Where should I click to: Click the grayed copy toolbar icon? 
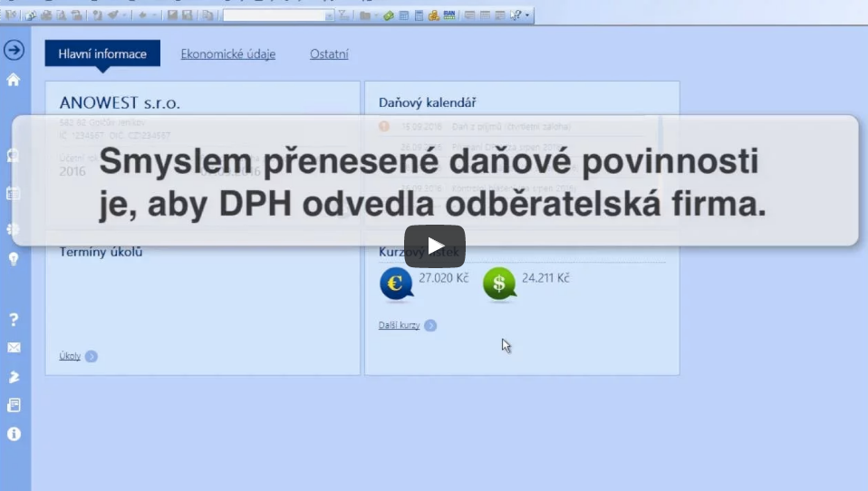tap(207, 15)
